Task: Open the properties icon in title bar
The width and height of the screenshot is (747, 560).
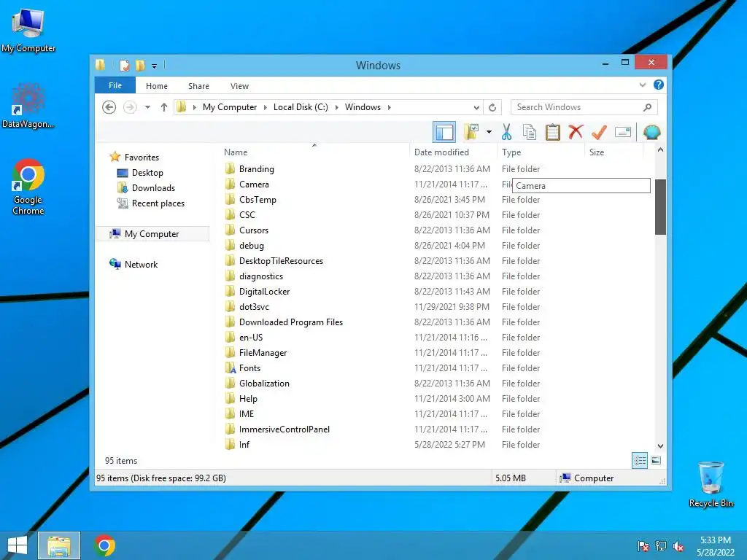Action: tap(124, 65)
